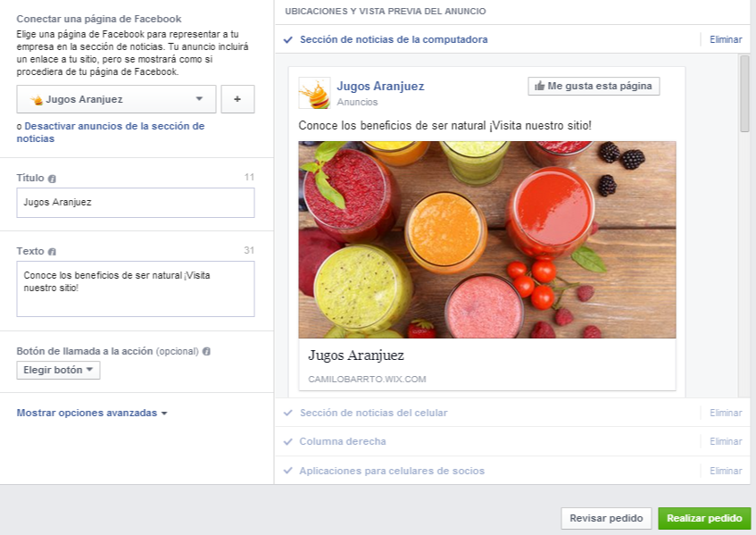Click the info icon next to Título
This screenshot has height=535, width=756.
click(x=52, y=179)
